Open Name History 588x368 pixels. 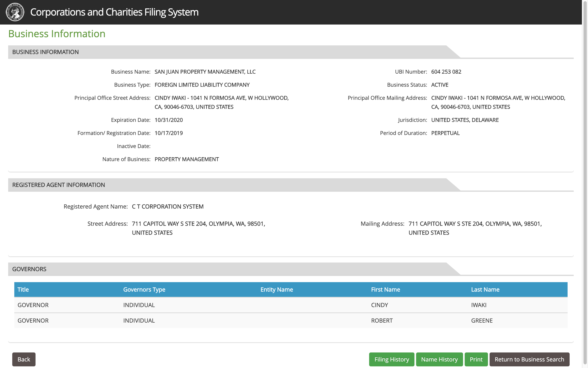[439, 359]
